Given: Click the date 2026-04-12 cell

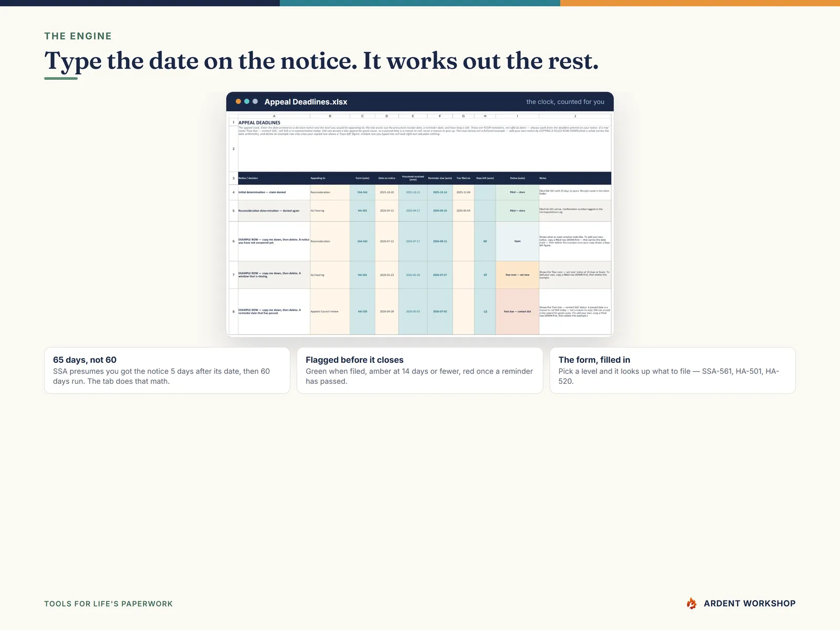Looking at the screenshot, I should click(387, 211).
